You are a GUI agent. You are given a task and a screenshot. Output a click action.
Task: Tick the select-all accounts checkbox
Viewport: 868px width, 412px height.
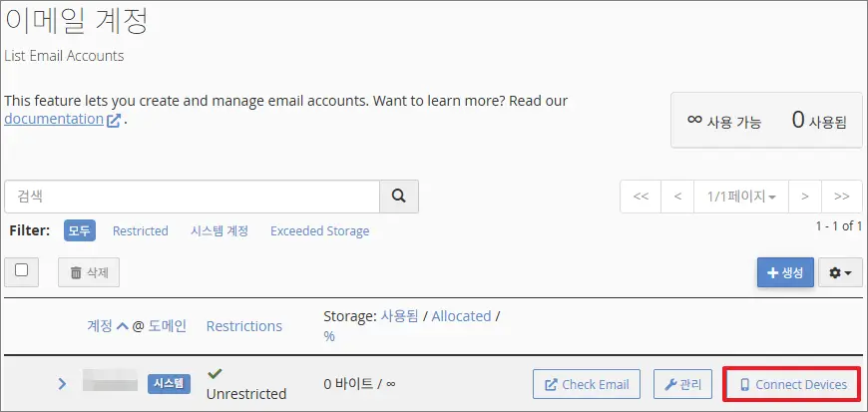click(21, 270)
